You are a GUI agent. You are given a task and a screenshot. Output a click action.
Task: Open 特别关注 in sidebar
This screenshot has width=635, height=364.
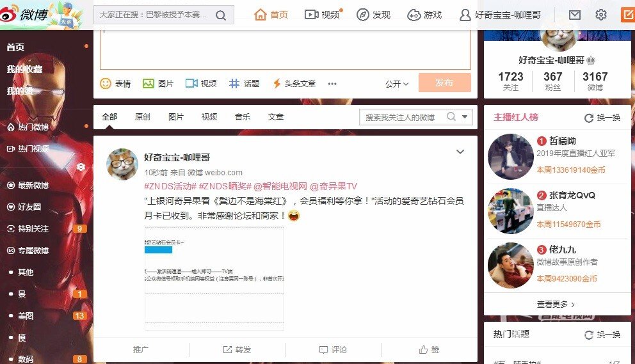pyautogui.click(x=28, y=229)
